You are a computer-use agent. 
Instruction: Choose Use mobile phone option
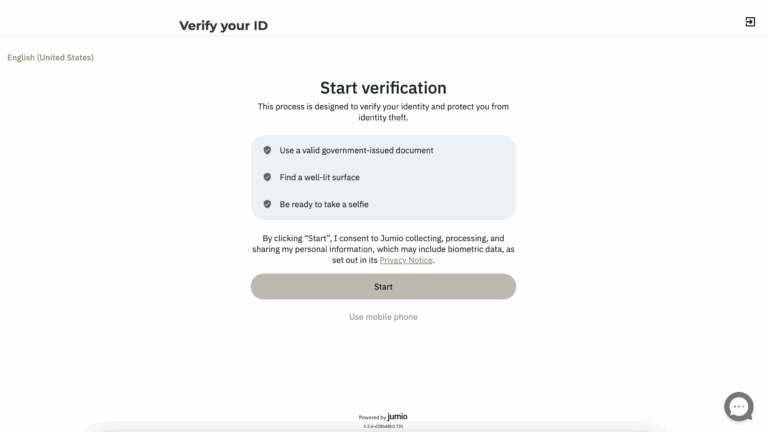[383, 317]
